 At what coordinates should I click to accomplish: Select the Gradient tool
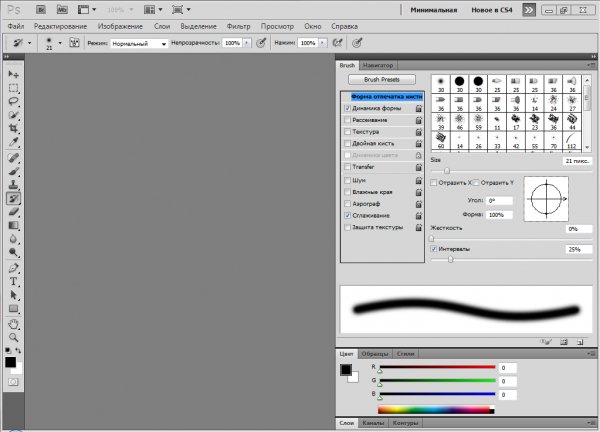(x=13, y=225)
